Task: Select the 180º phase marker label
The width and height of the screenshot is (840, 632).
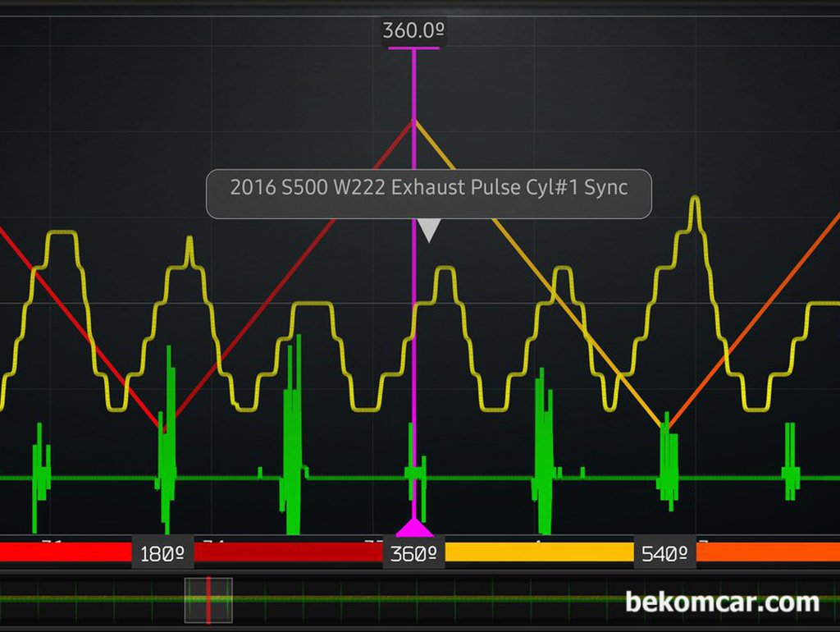Action: click(x=162, y=553)
